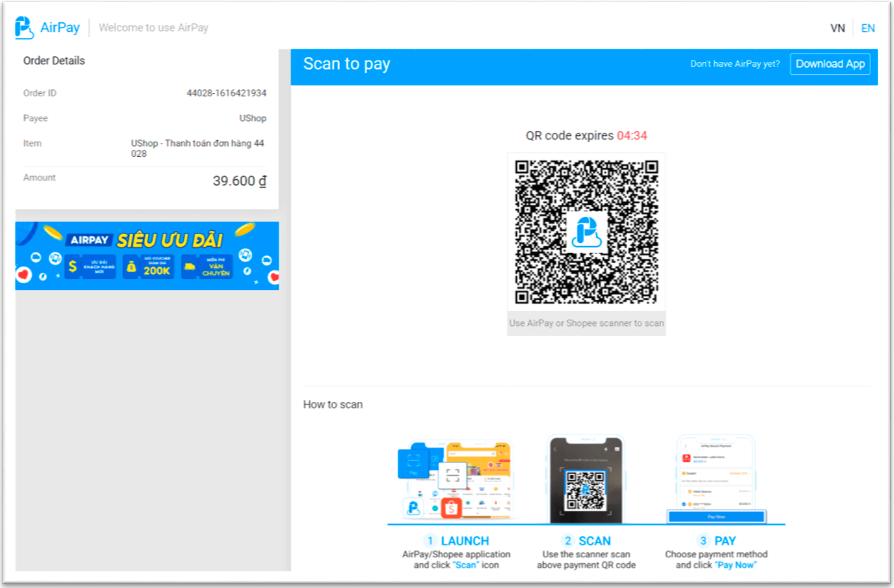
Task: Click the SCAN step heading
Action: 595,541
